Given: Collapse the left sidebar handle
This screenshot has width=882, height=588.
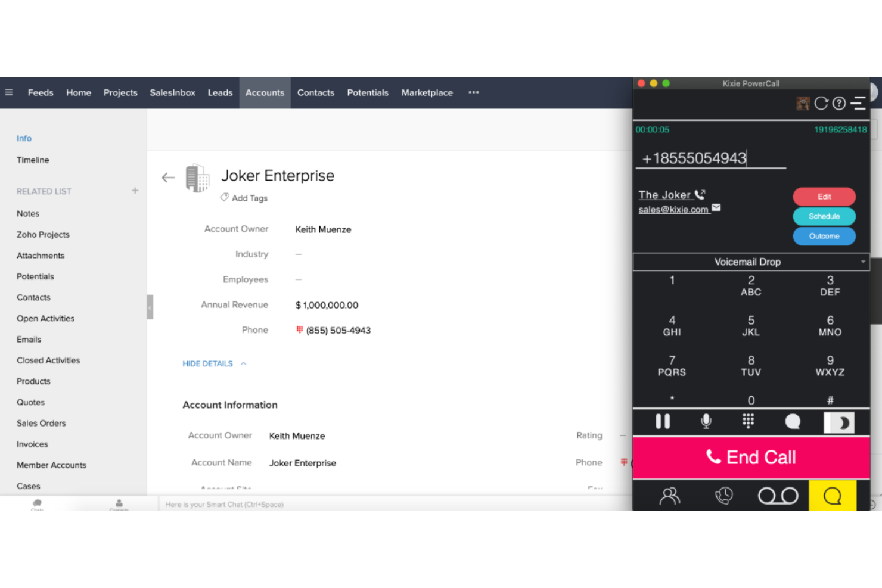Looking at the screenshot, I should click(x=150, y=307).
